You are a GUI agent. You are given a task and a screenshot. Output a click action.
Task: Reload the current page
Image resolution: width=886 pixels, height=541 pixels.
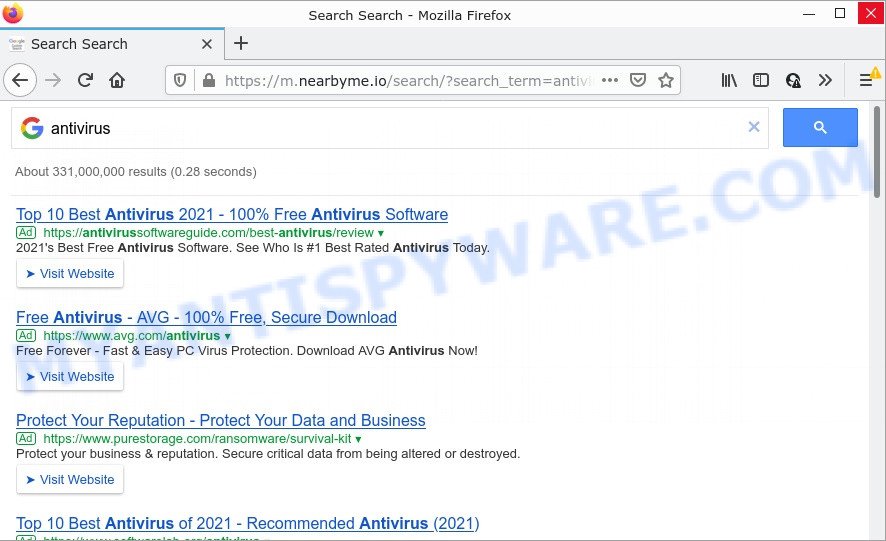(x=85, y=80)
